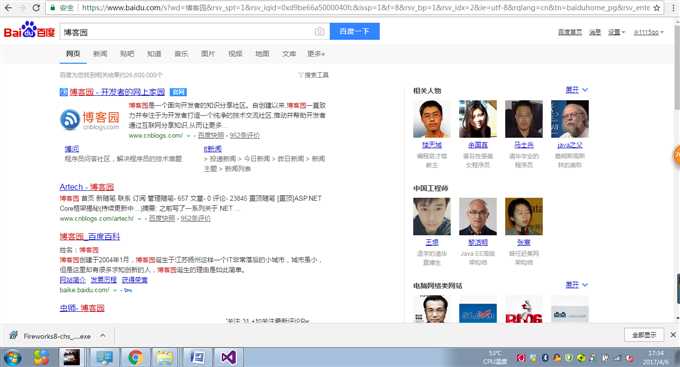Open the folder explorer taskbar icon

point(165,358)
